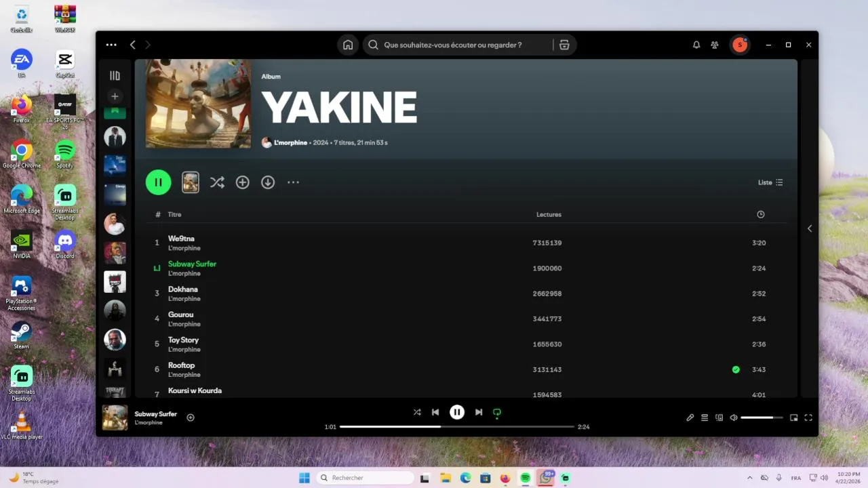
Task: Open the Sleep playlist in the library sidebar
Action: click(x=115, y=195)
